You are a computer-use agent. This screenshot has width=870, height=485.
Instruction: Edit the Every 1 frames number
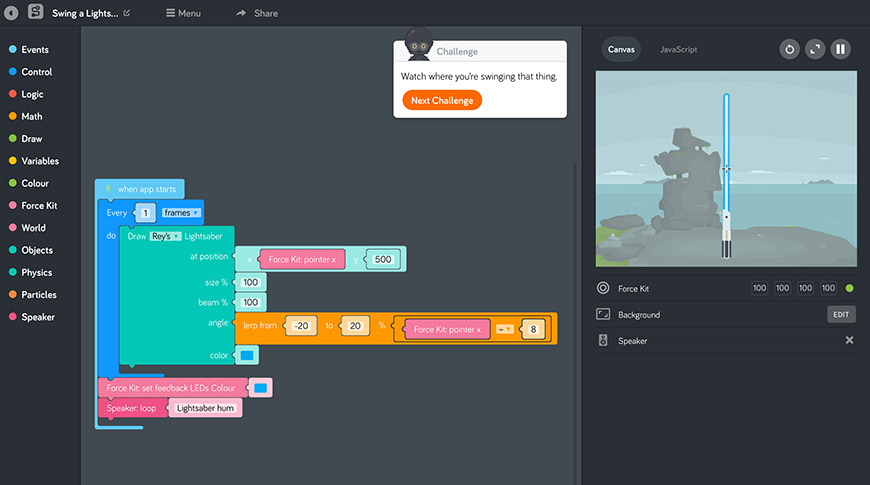coord(145,213)
